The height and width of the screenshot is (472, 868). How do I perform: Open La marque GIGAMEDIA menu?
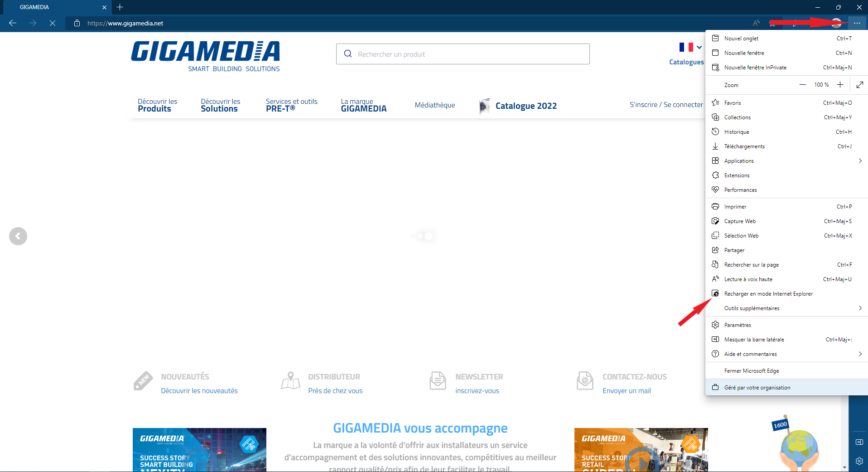364,105
